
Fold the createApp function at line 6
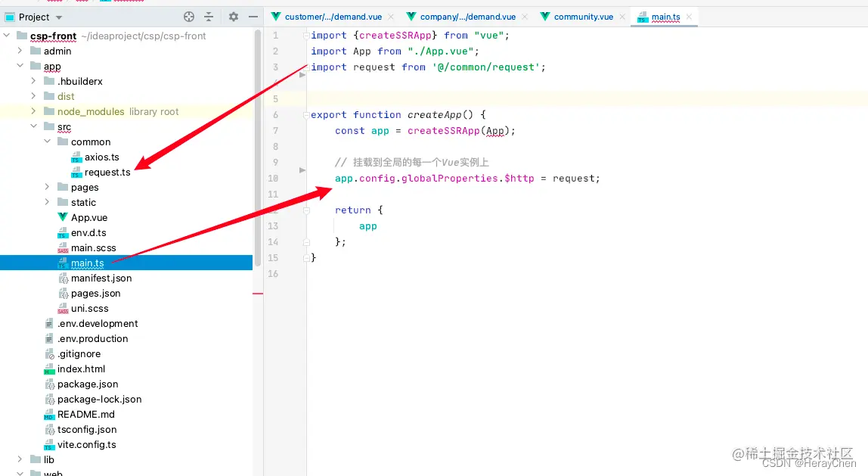point(305,115)
